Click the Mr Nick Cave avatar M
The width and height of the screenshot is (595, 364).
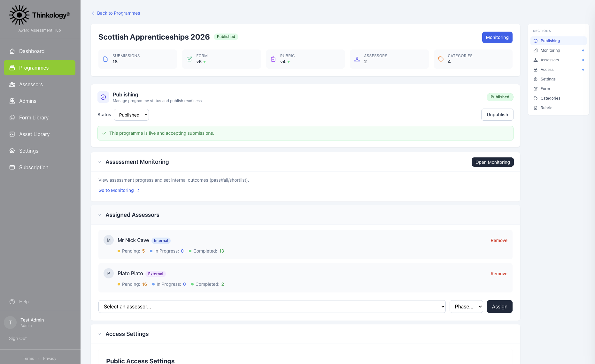pos(109,240)
